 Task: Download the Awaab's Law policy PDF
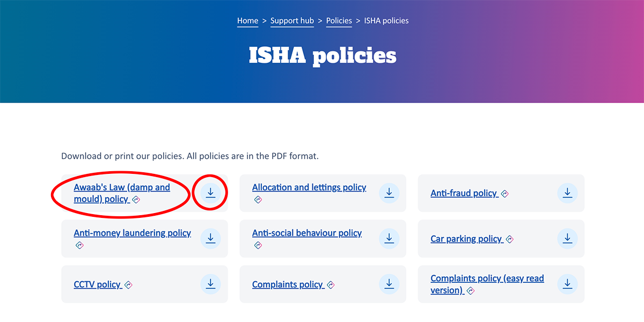coord(210,193)
